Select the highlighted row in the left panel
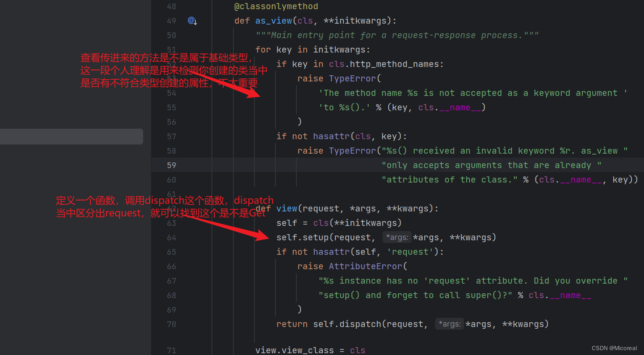 (x=71, y=137)
